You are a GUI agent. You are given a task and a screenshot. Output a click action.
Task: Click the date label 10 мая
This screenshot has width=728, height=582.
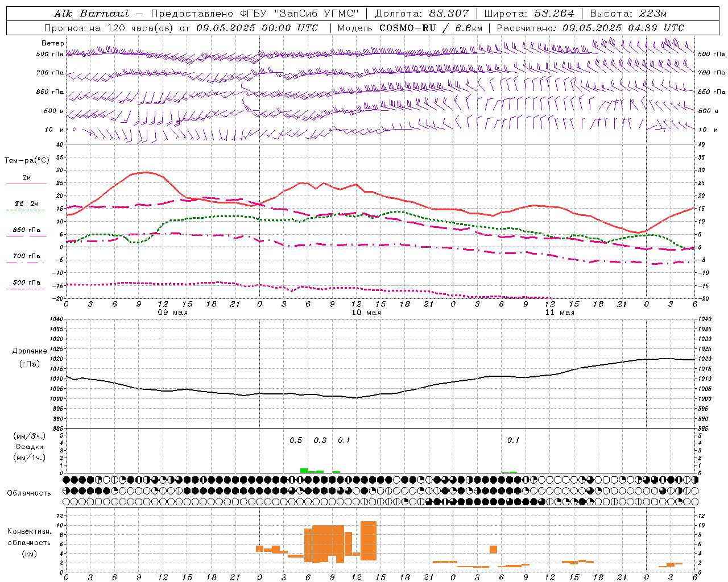coord(366,313)
